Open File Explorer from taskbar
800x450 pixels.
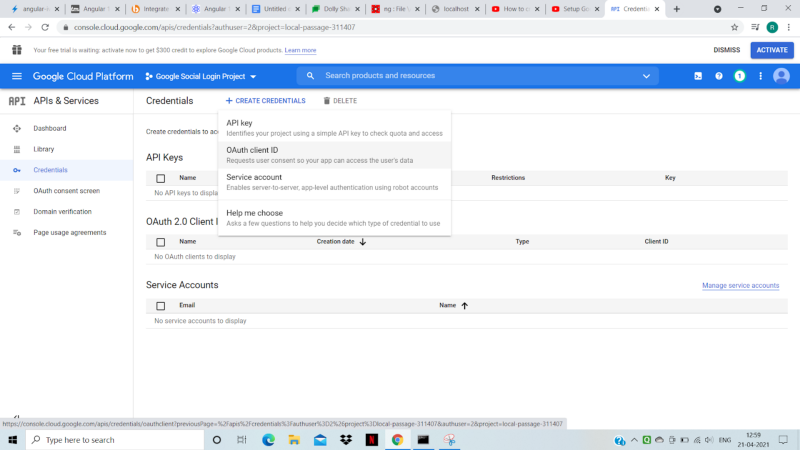294,440
